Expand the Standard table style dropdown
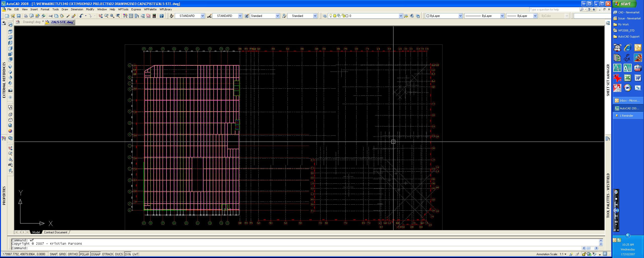The height and width of the screenshot is (258, 644). (277, 16)
